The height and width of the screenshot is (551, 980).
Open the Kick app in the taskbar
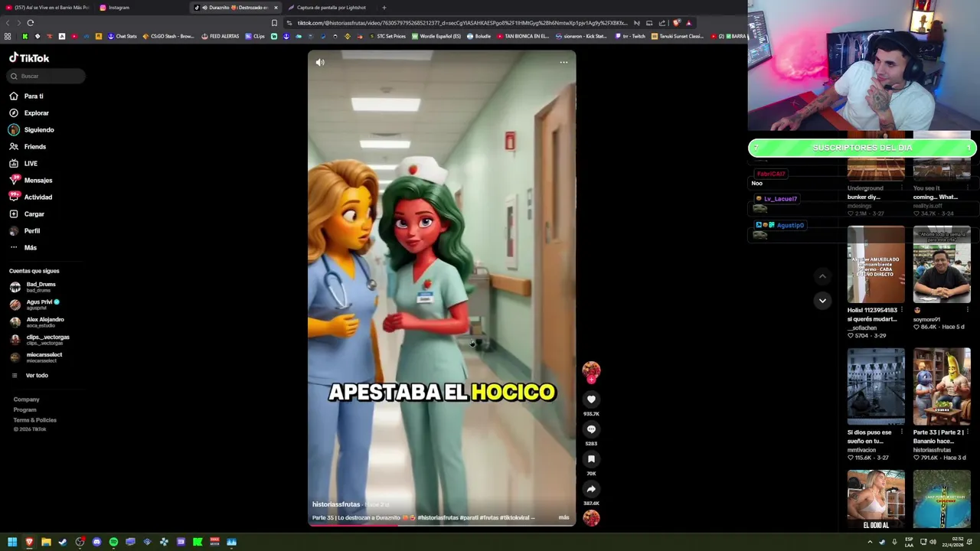click(x=198, y=542)
